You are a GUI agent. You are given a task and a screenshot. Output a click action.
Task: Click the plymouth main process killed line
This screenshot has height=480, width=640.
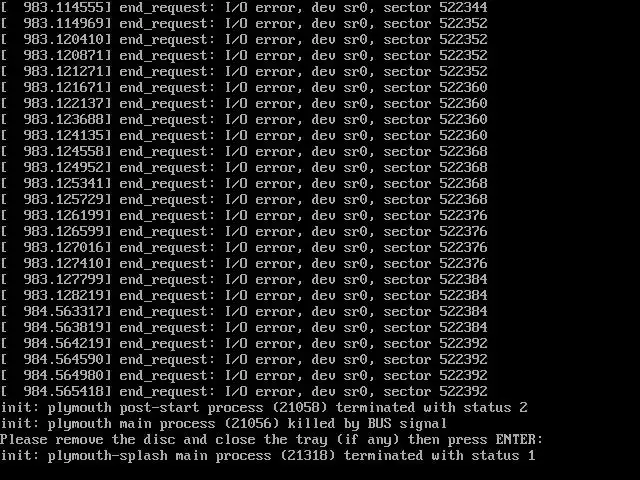[x=224, y=424]
